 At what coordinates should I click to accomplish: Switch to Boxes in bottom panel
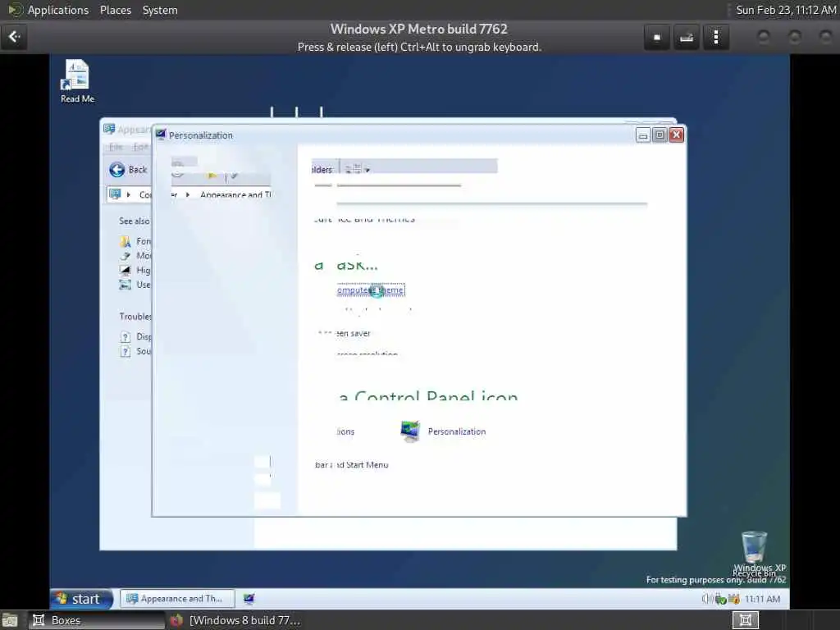click(x=95, y=620)
